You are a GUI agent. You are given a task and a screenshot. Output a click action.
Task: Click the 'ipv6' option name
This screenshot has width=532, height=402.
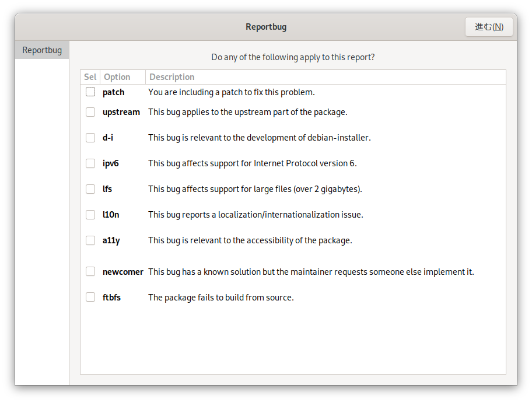[x=111, y=163]
